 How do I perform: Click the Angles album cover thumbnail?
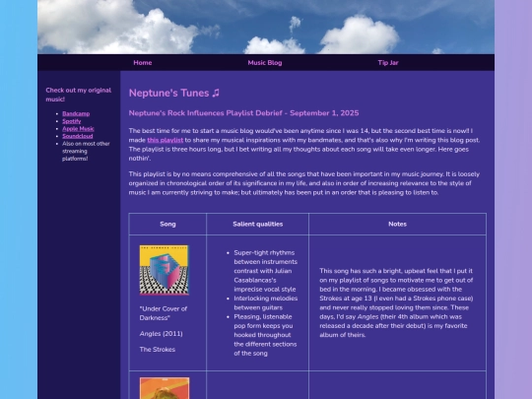tap(165, 270)
